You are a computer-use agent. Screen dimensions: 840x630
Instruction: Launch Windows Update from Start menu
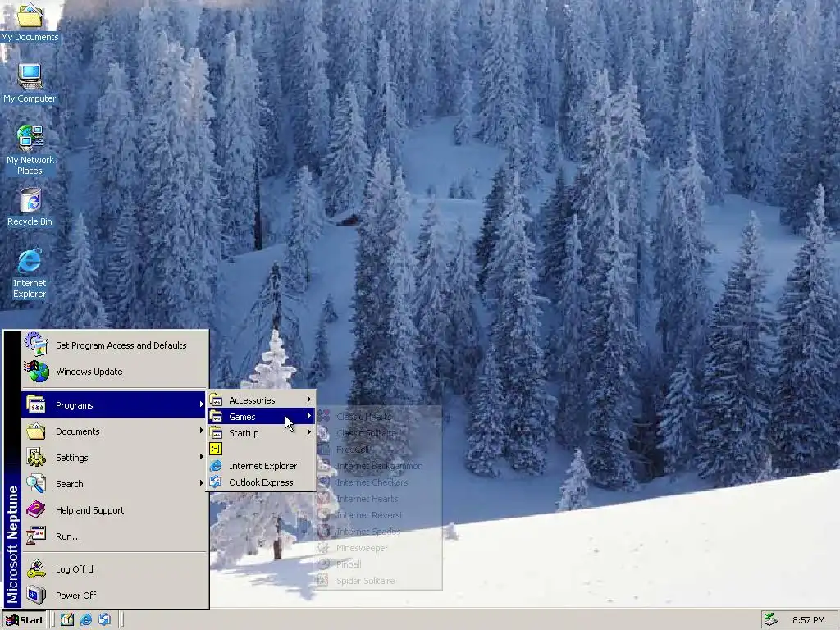coord(114,372)
